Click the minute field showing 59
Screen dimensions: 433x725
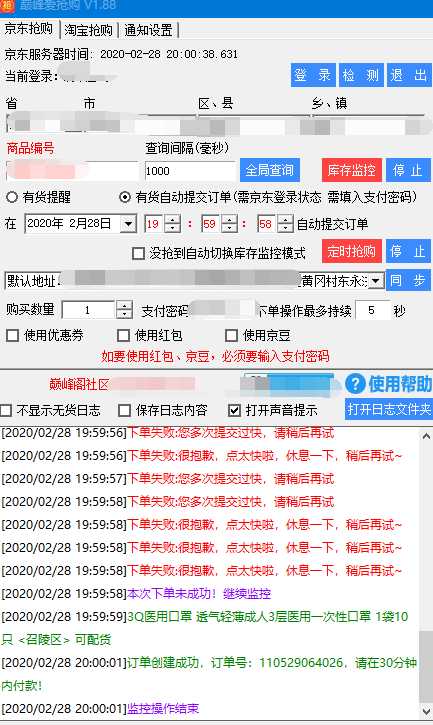(212, 224)
